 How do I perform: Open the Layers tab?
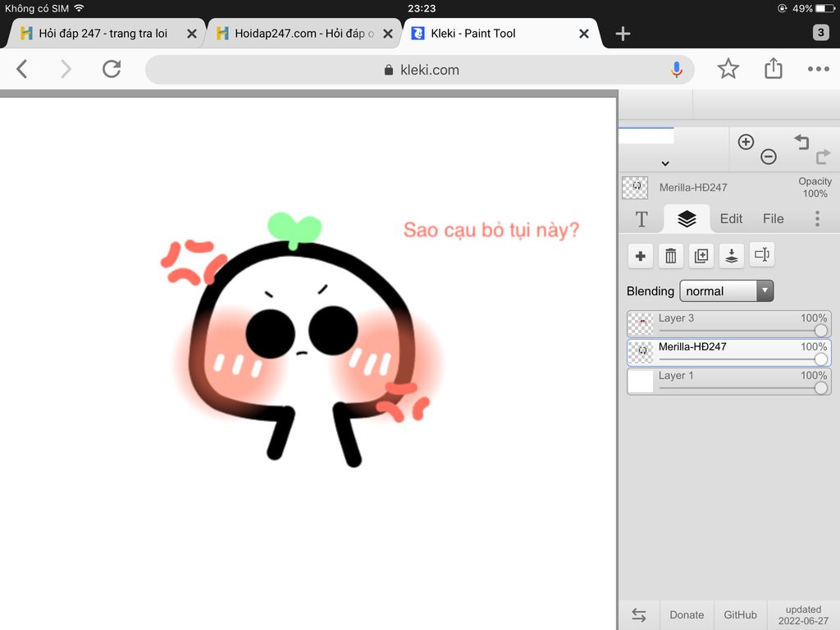687,218
